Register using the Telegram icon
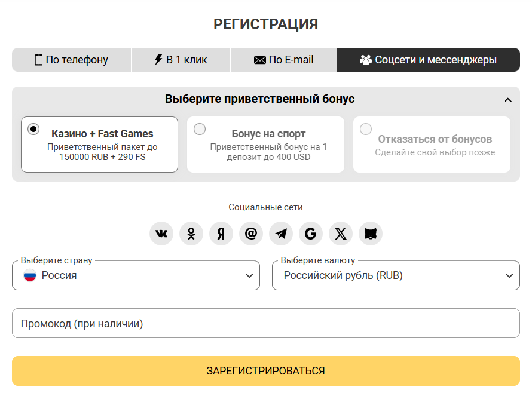 tap(281, 234)
